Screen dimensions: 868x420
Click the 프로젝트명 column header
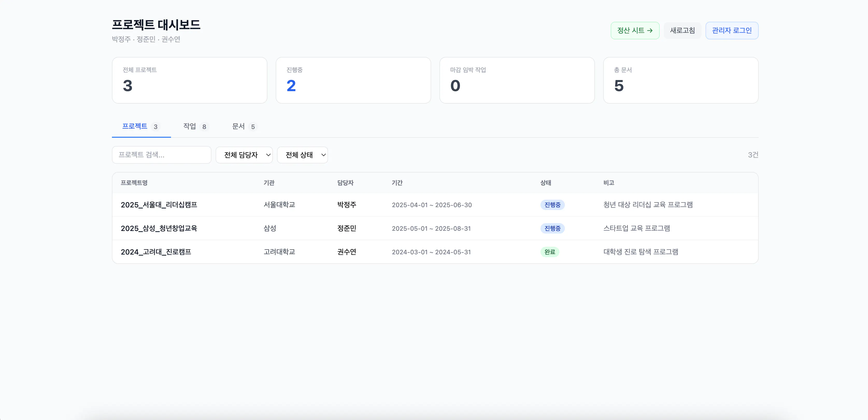pyautogui.click(x=134, y=183)
